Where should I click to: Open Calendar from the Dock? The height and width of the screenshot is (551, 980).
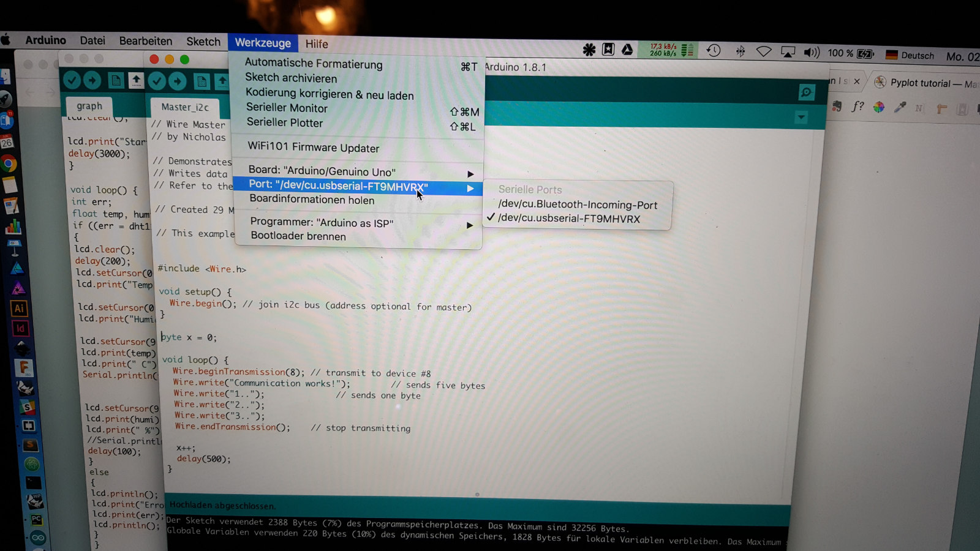click(x=7, y=142)
